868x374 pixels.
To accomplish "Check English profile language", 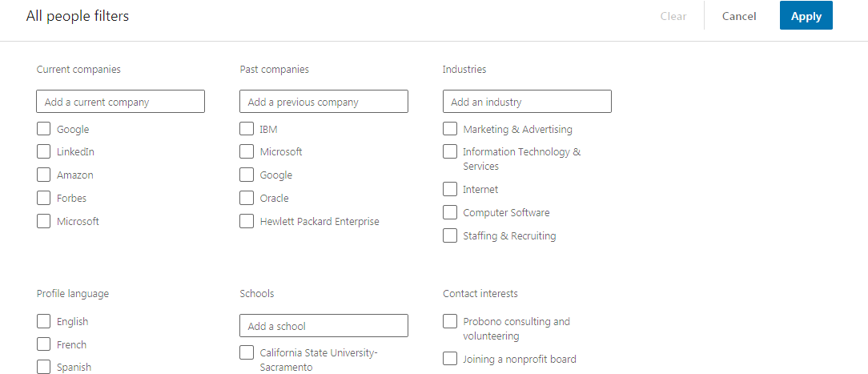I will [x=44, y=321].
